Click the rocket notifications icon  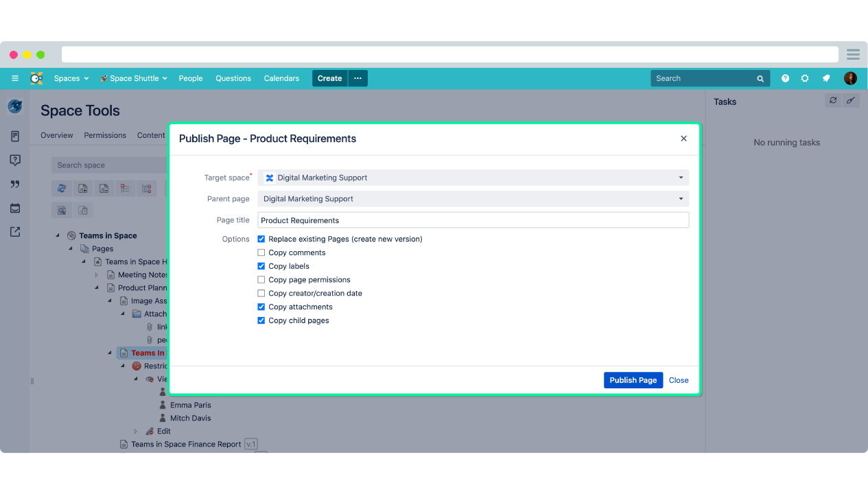[x=826, y=78]
